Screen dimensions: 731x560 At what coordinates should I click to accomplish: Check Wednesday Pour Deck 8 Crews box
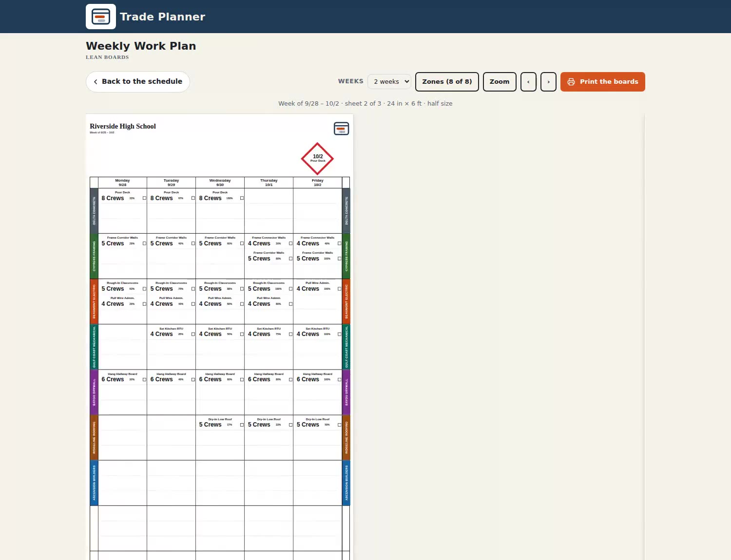(x=242, y=198)
